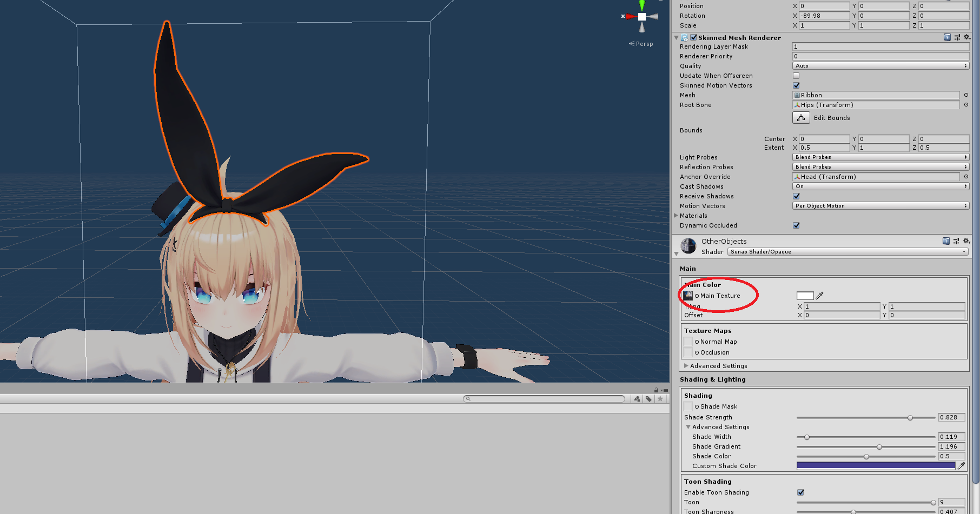
Task: Expand the Materials foldout
Action: click(x=676, y=216)
